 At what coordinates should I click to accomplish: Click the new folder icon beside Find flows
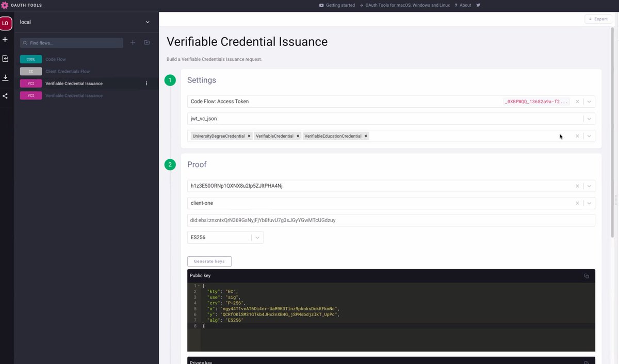pyautogui.click(x=146, y=42)
